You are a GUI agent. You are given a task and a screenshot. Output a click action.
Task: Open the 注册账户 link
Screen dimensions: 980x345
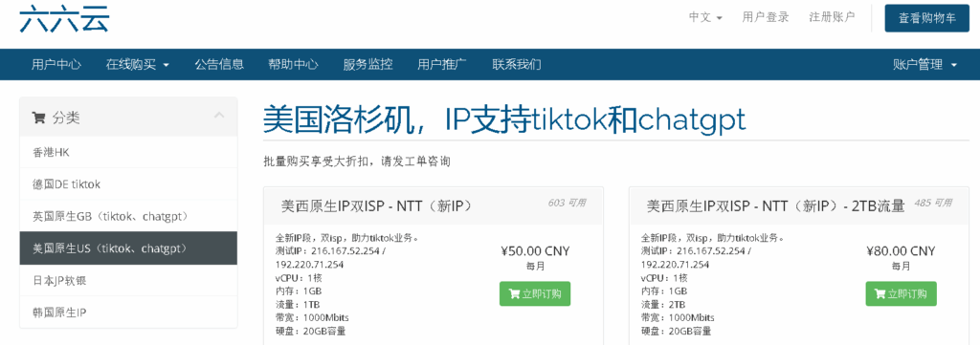click(832, 17)
